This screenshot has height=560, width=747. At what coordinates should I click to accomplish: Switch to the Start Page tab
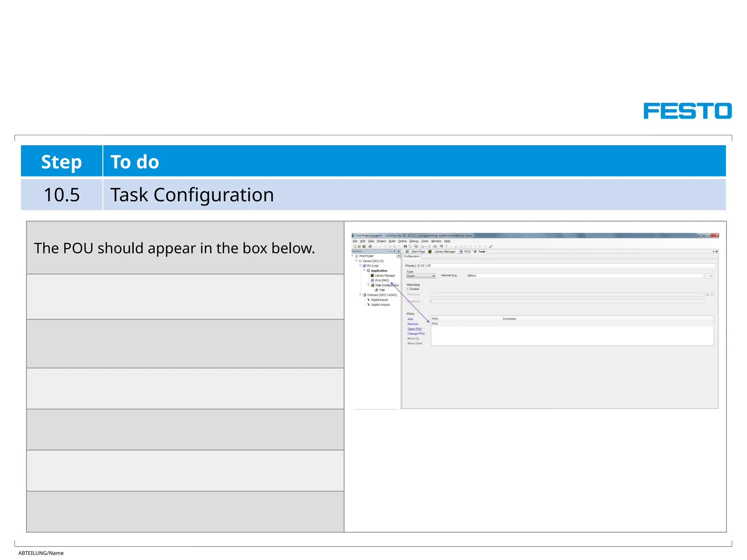pyautogui.click(x=415, y=252)
